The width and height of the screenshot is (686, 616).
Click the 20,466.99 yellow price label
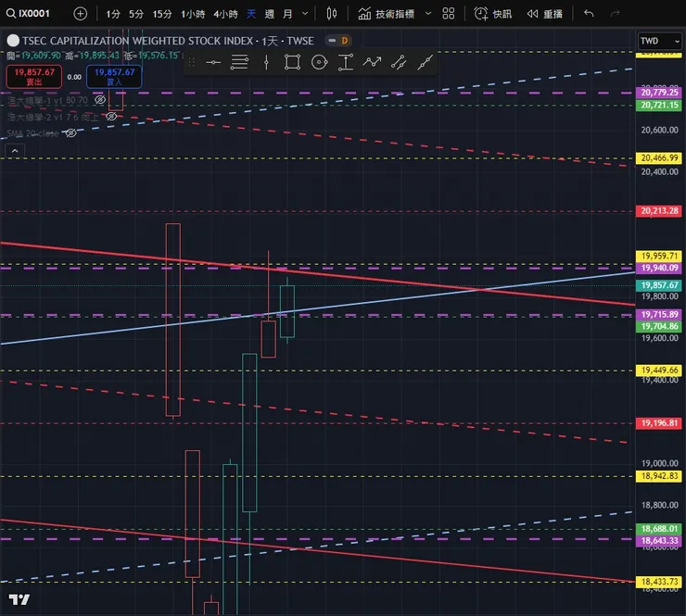point(659,158)
